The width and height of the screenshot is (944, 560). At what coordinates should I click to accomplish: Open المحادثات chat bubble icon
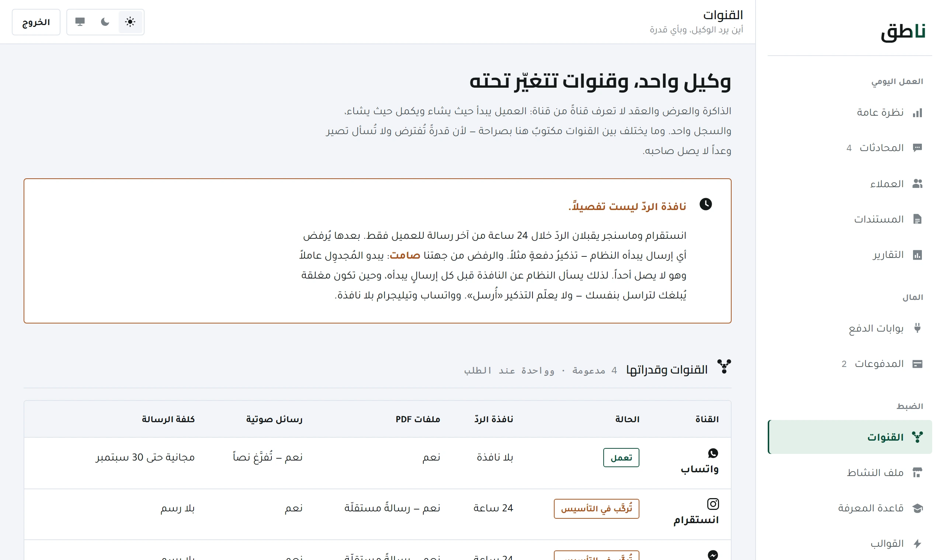pyautogui.click(x=917, y=147)
